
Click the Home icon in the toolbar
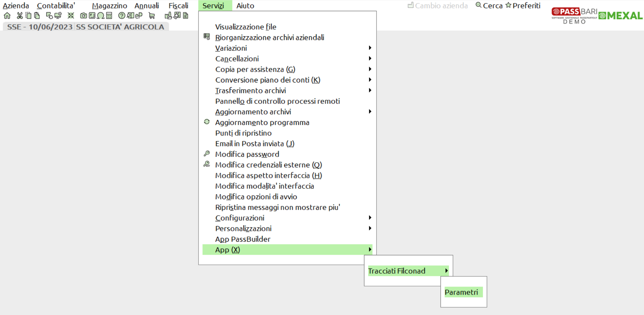pos(7,16)
